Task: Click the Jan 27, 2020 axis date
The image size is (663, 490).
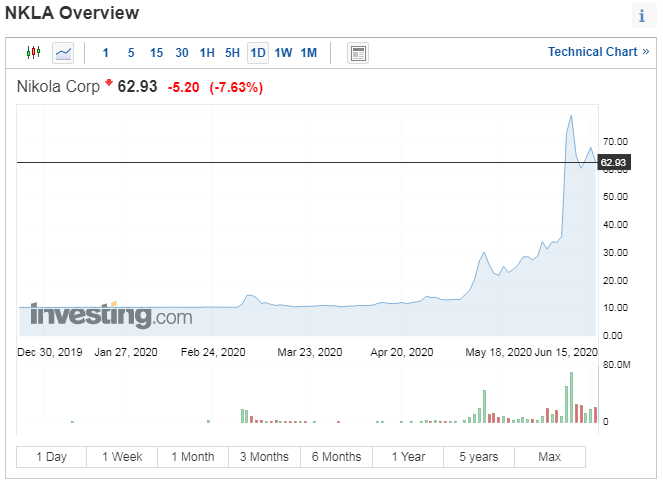Action: tap(126, 352)
